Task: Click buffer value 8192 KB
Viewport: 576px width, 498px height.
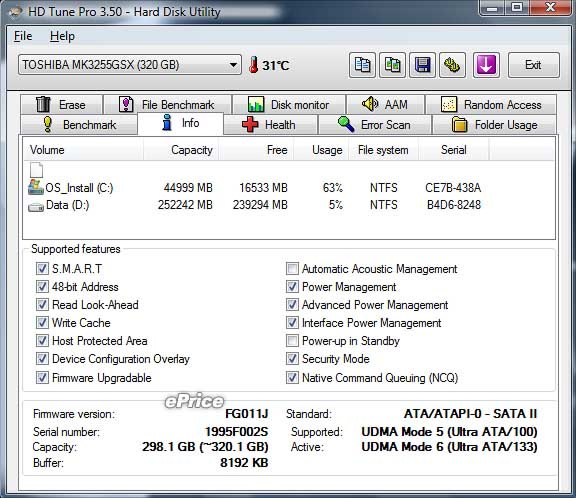Action: 244,463
